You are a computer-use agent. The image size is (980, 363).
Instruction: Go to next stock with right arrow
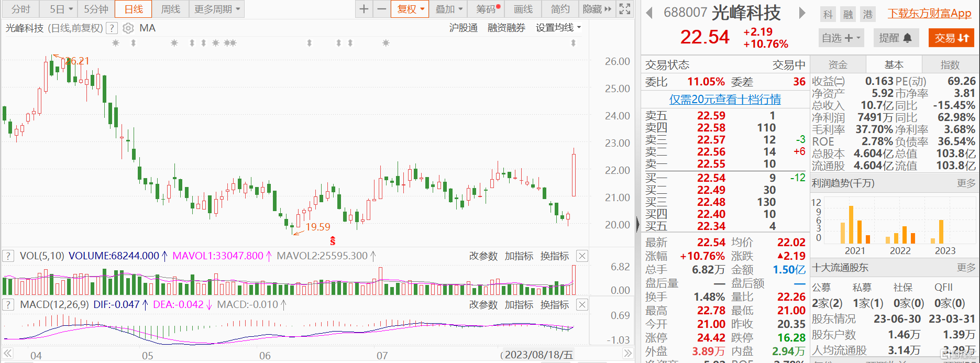[x=802, y=13]
